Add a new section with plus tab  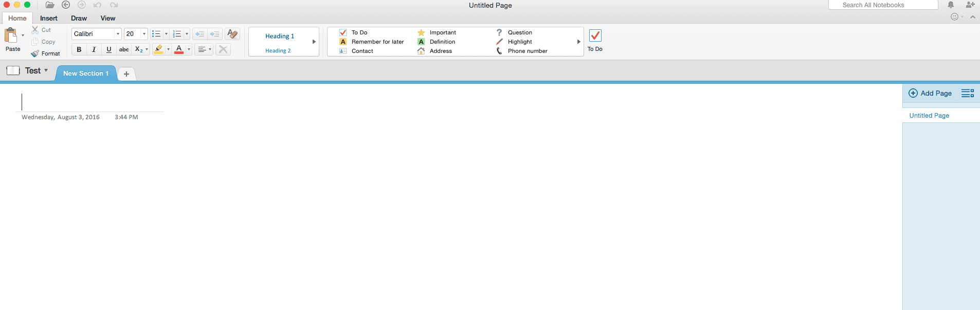tap(126, 74)
